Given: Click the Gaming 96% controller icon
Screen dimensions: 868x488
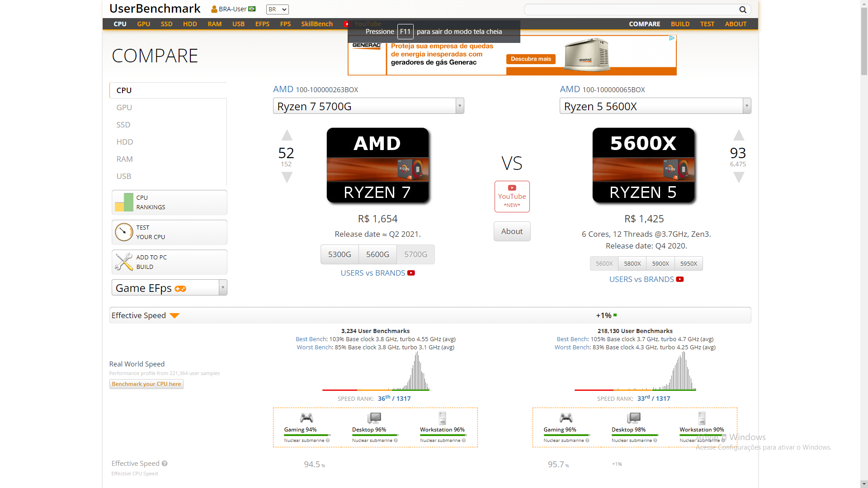Looking at the screenshot, I should tap(566, 418).
